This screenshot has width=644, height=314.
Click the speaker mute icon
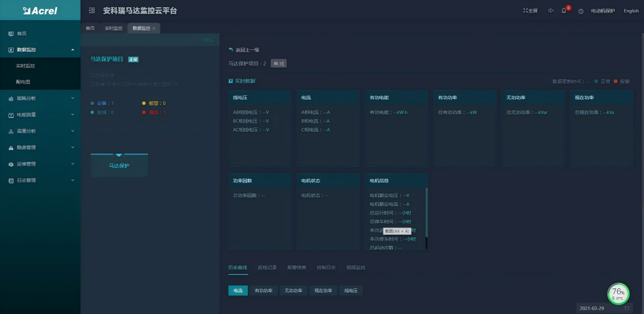(x=551, y=11)
